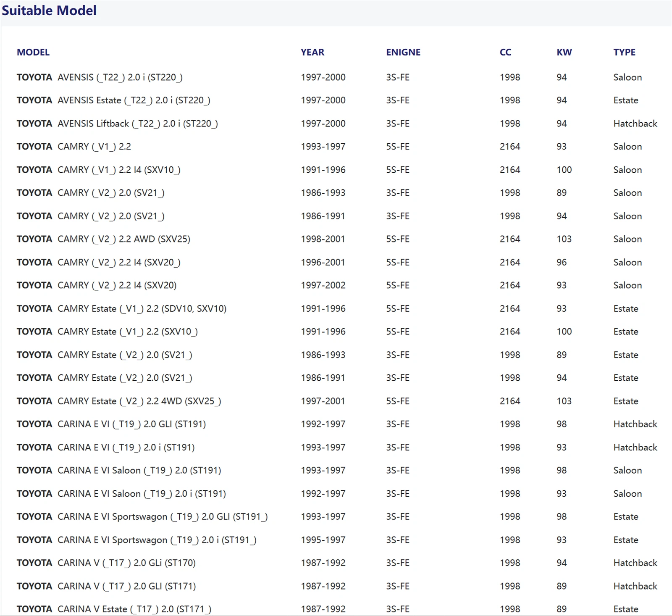This screenshot has width=672, height=616.
Task: Click the "MODEL" column header
Action: pyautogui.click(x=33, y=53)
